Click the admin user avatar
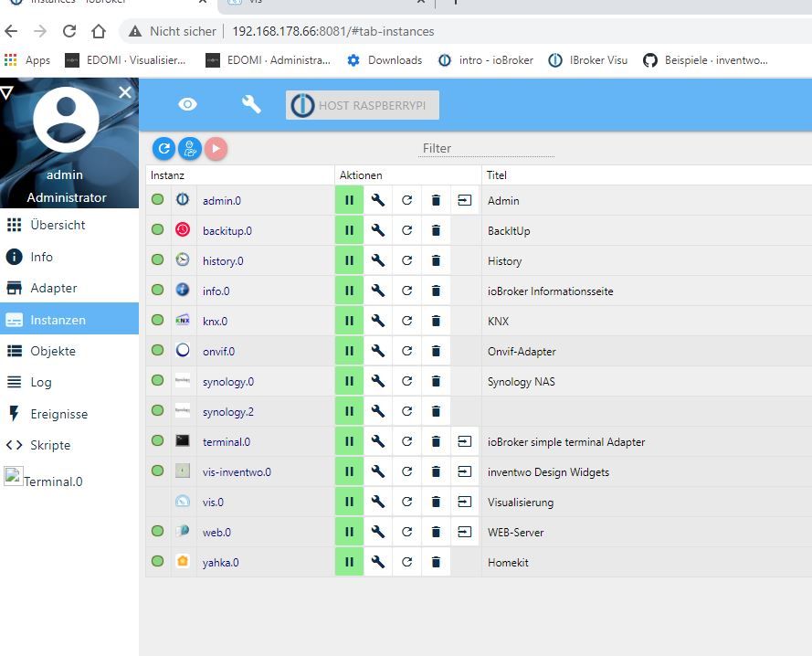This screenshot has width=812, height=656. tap(67, 120)
